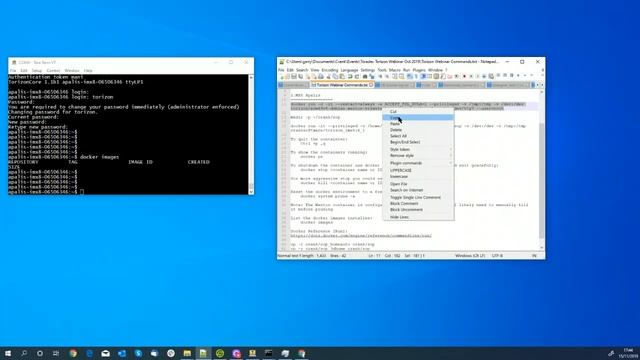
Task: Choose lowercase in the context menu
Action: 418,176
